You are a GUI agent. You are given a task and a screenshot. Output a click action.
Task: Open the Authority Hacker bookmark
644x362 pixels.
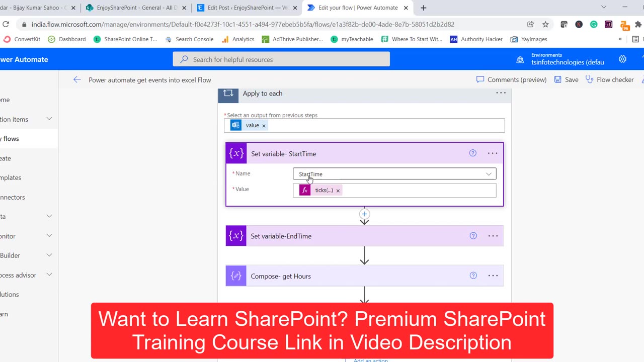pyautogui.click(x=476, y=39)
